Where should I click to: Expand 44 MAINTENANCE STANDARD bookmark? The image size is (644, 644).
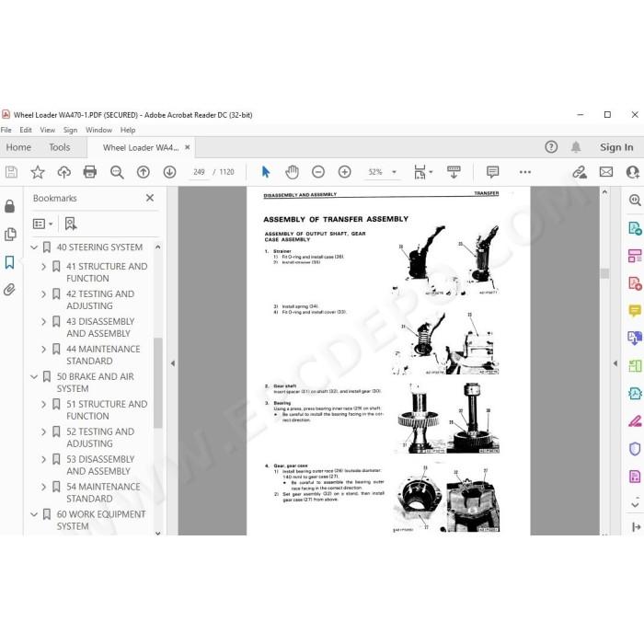(x=43, y=349)
